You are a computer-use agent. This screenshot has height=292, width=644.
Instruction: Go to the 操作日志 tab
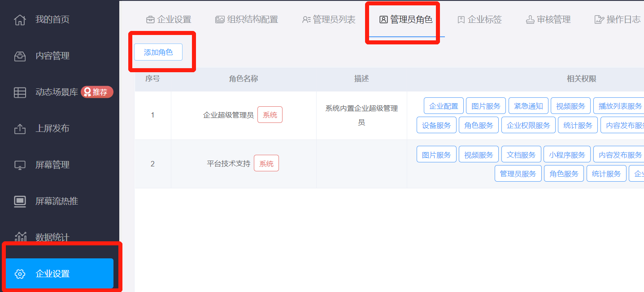tap(618, 20)
